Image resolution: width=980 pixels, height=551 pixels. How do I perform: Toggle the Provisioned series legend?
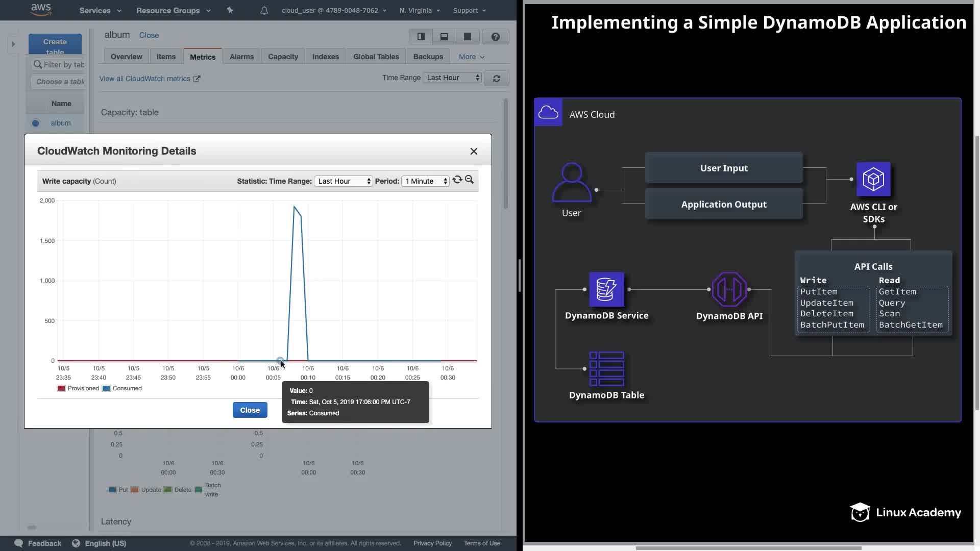coord(78,388)
